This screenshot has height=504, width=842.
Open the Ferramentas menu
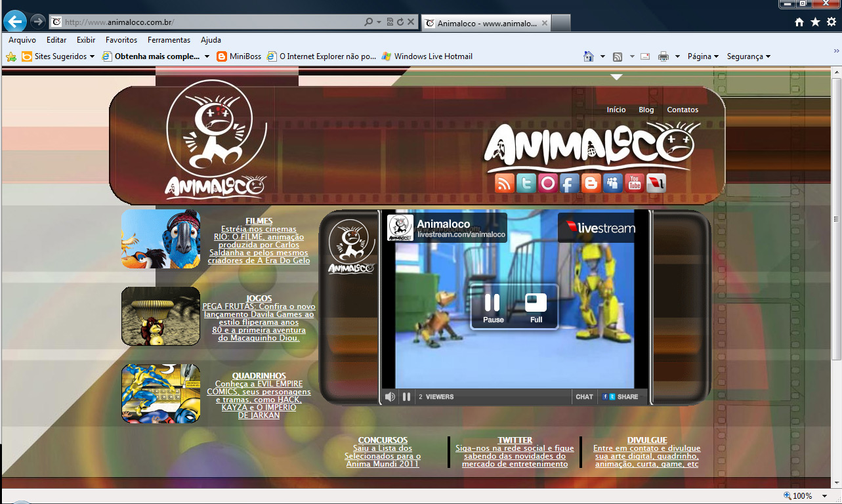pyautogui.click(x=169, y=40)
